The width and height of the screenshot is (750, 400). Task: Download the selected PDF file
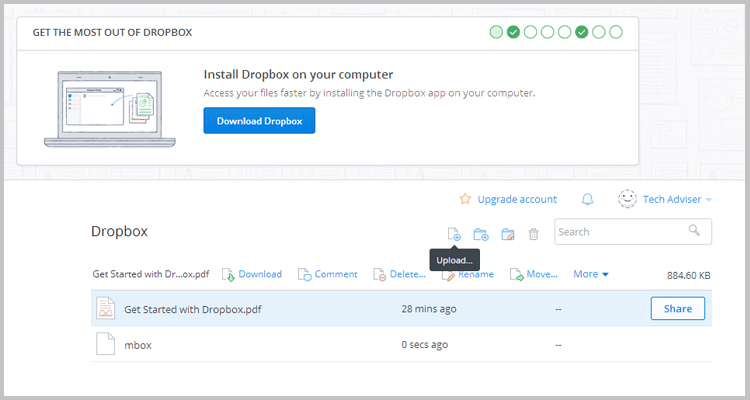pos(252,274)
